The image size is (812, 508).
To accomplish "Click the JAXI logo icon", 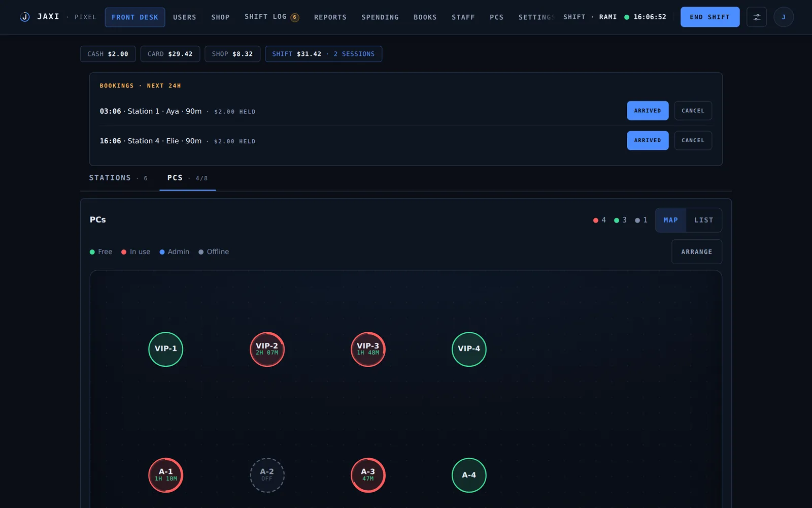I will tap(24, 17).
